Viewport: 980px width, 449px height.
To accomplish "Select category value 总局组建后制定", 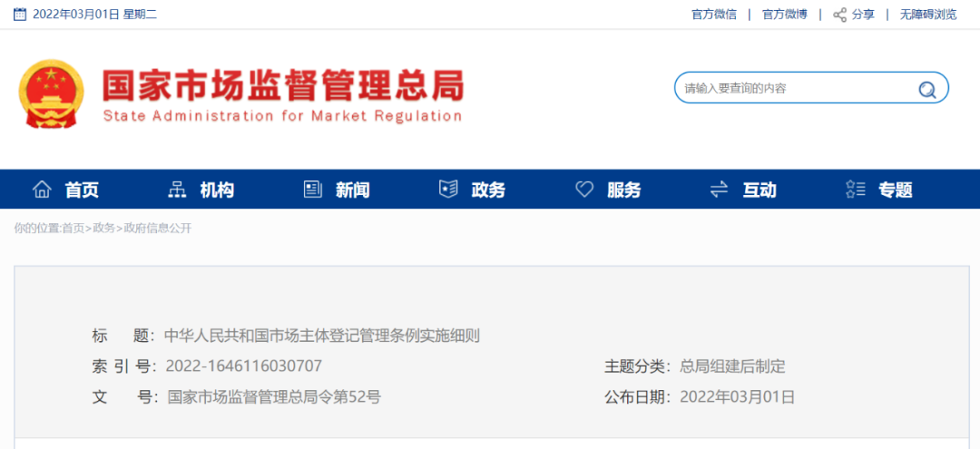I will click(x=732, y=366).
